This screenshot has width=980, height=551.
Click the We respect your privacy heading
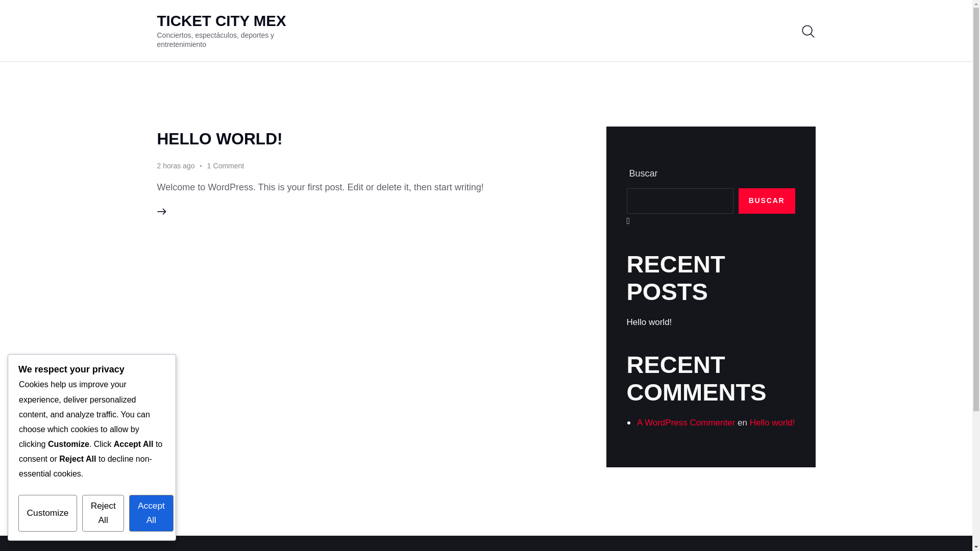[71, 369]
